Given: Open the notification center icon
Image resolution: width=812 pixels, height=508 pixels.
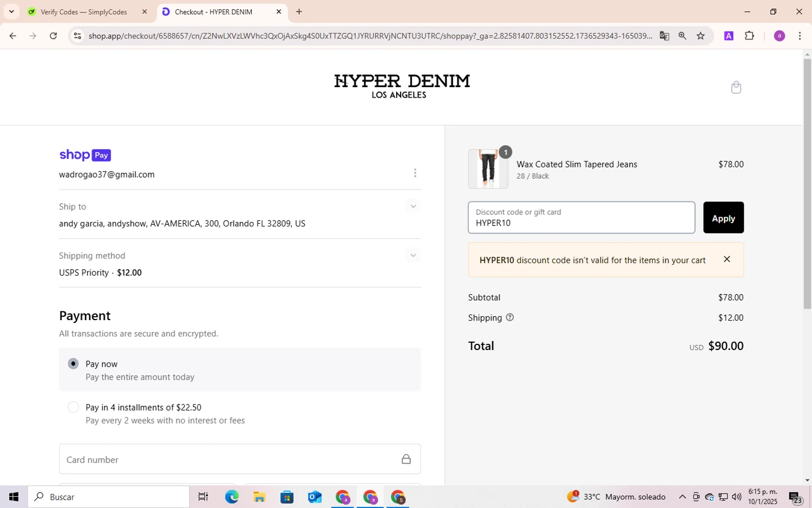Looking at the screenshot, I should point(795,497).
